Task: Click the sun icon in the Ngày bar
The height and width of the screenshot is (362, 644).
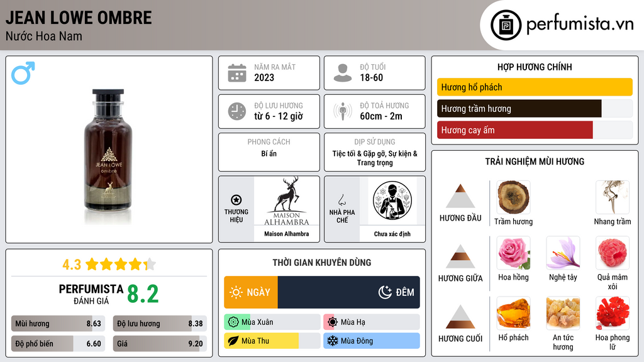Action: click(236, 292)
